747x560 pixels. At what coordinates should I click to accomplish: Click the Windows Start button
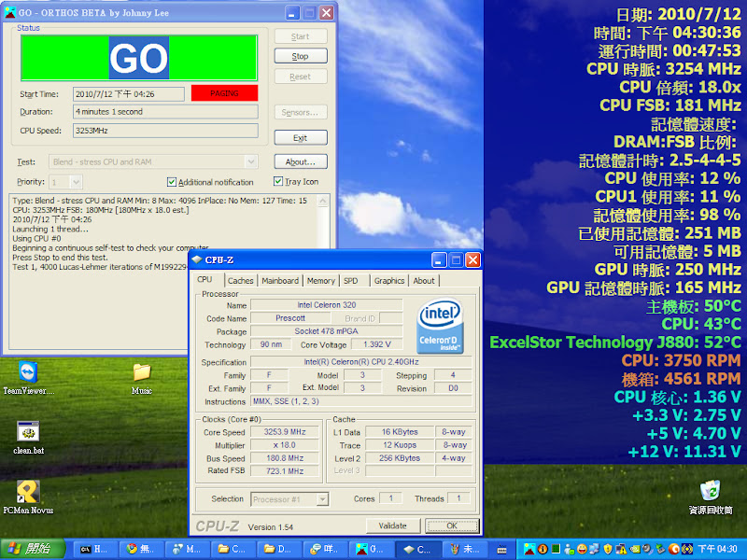point(32,549)
